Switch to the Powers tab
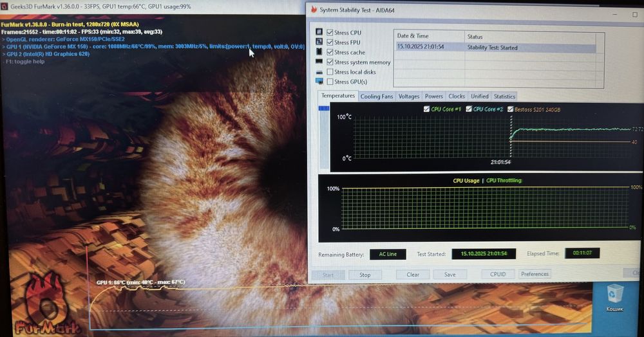Image resolution: width=644 pixels, height=337 pixels. pos(433,96)
